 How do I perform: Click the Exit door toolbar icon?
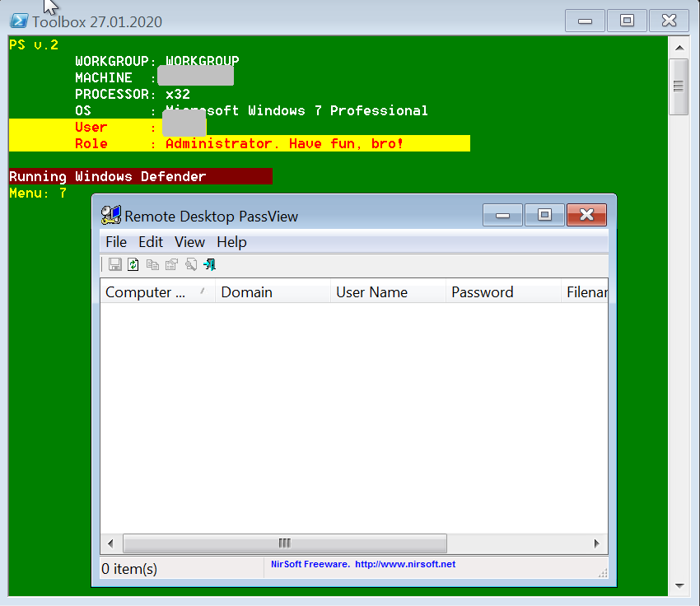coord(209,264)
